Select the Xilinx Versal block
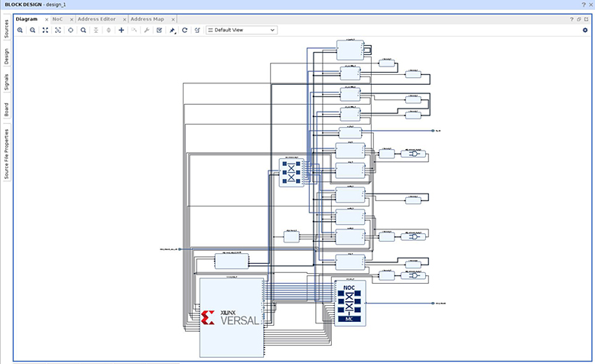This screenshot has height=364, width=595. [232, 317]
